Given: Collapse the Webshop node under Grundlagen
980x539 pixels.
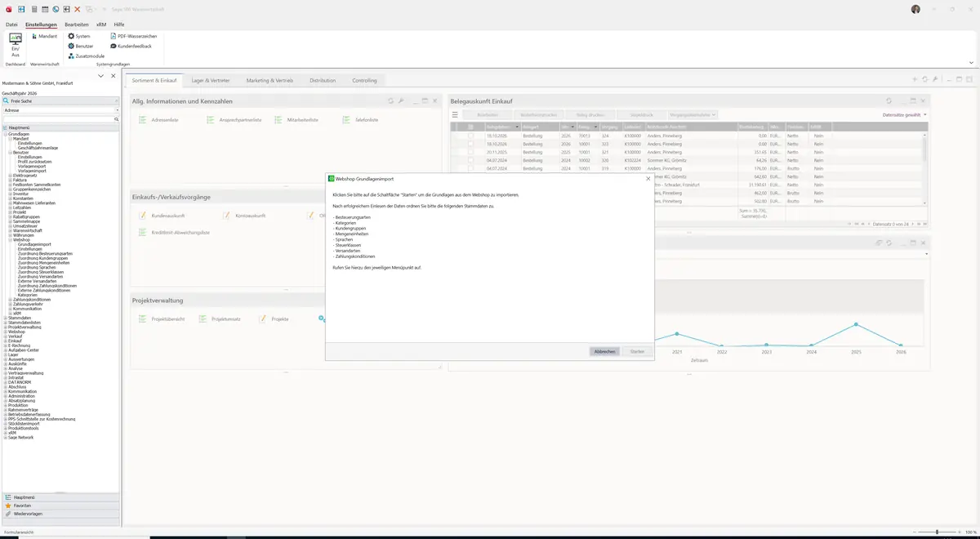Looking at the screenshot, I should coord(11,239).
